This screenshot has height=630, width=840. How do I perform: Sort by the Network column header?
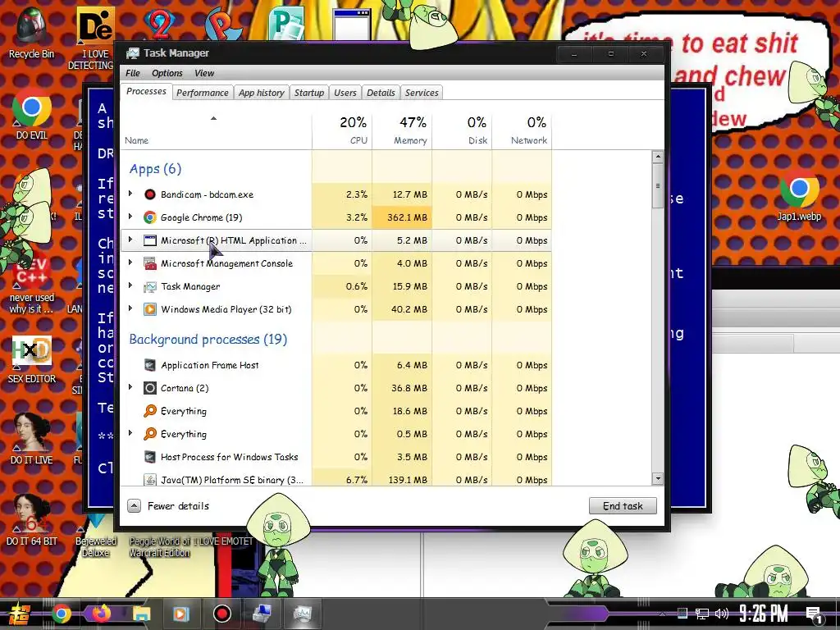[x=523, y=130]
